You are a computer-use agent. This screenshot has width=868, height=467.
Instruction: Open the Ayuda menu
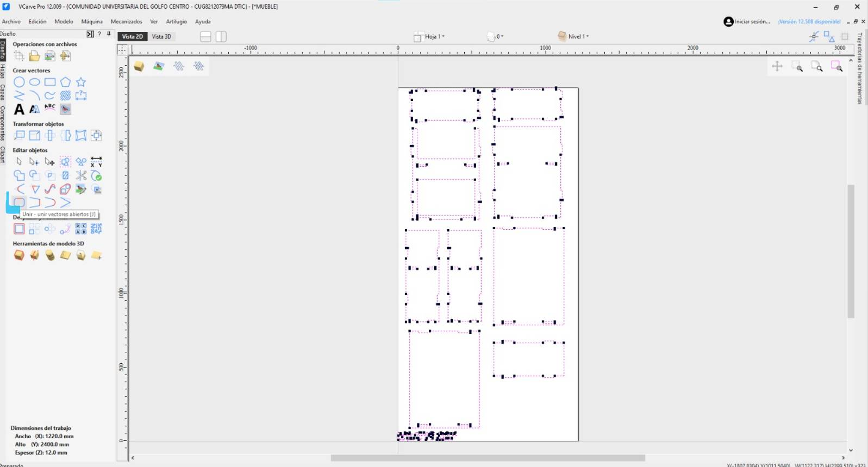coord(203,22)
